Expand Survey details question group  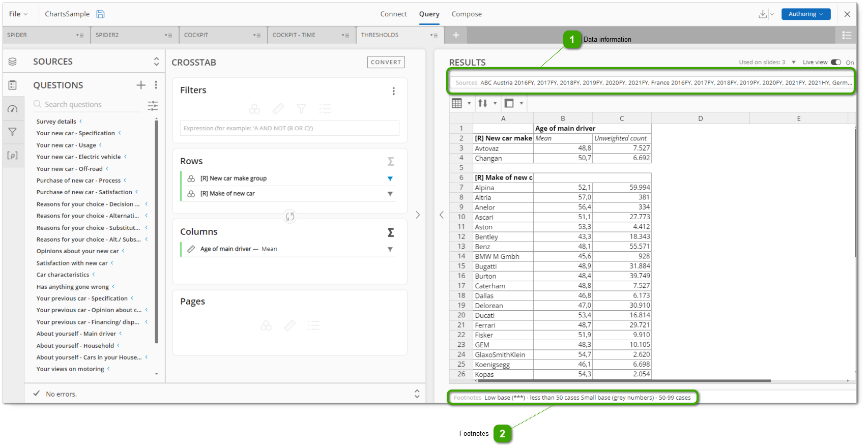click(80, 122)
